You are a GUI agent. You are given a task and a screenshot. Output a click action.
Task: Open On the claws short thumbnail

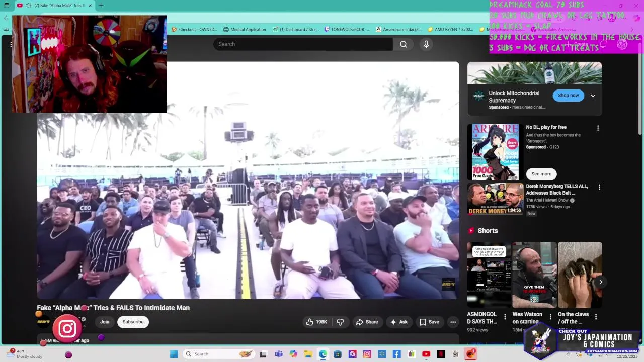(x=580, y=275)
